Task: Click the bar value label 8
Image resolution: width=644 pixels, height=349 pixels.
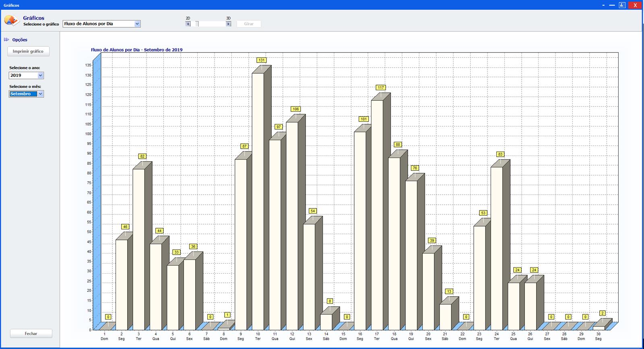Action: coord(330,301)
